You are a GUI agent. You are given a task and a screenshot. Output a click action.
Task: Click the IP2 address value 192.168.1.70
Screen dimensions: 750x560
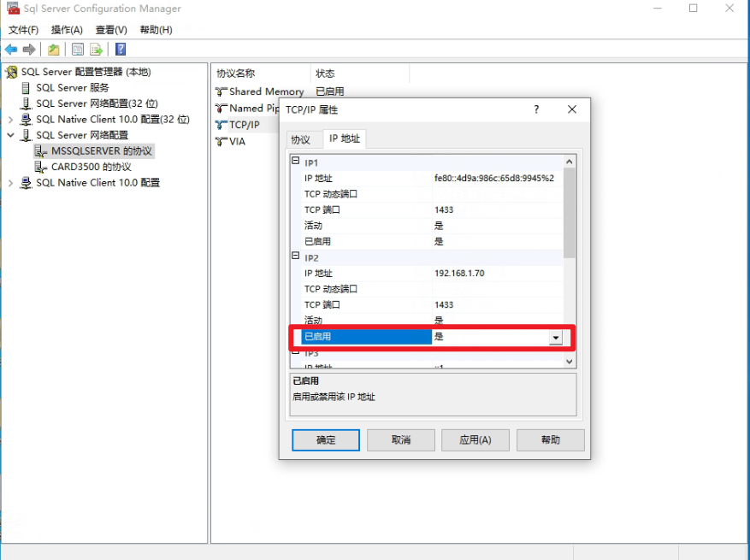coord(459,274)
